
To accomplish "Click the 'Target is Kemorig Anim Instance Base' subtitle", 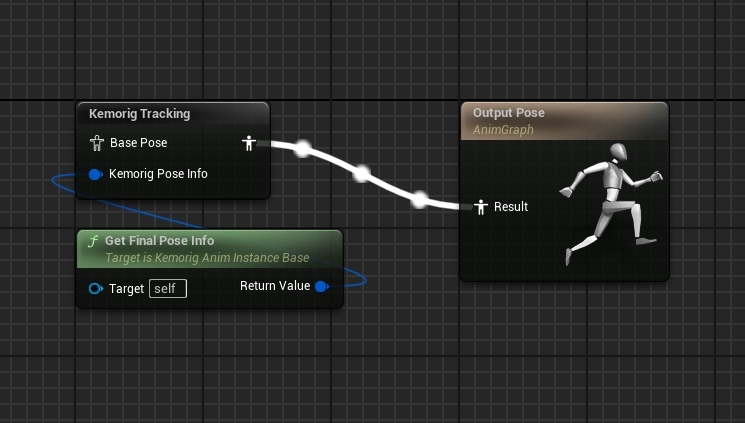I will 207,258.
